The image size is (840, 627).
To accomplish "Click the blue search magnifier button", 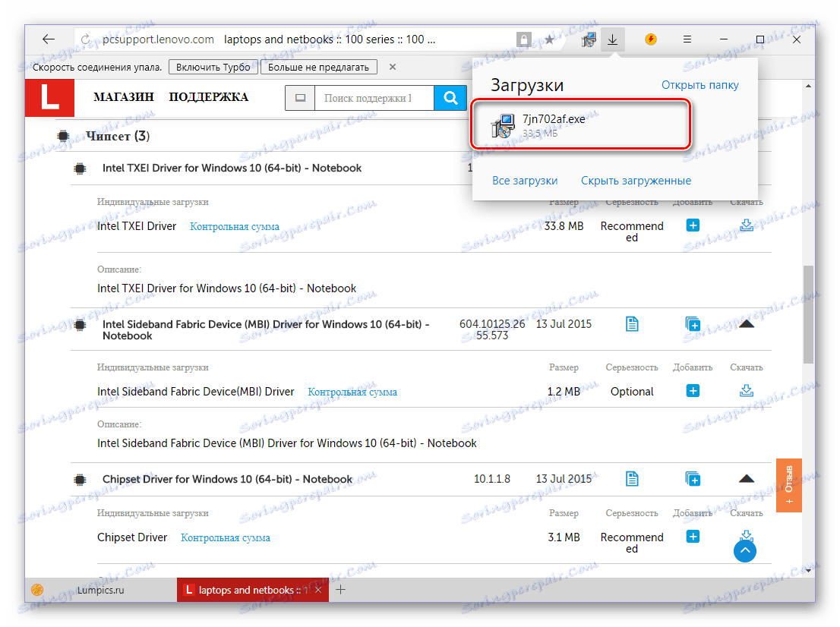I will point(450,98).
